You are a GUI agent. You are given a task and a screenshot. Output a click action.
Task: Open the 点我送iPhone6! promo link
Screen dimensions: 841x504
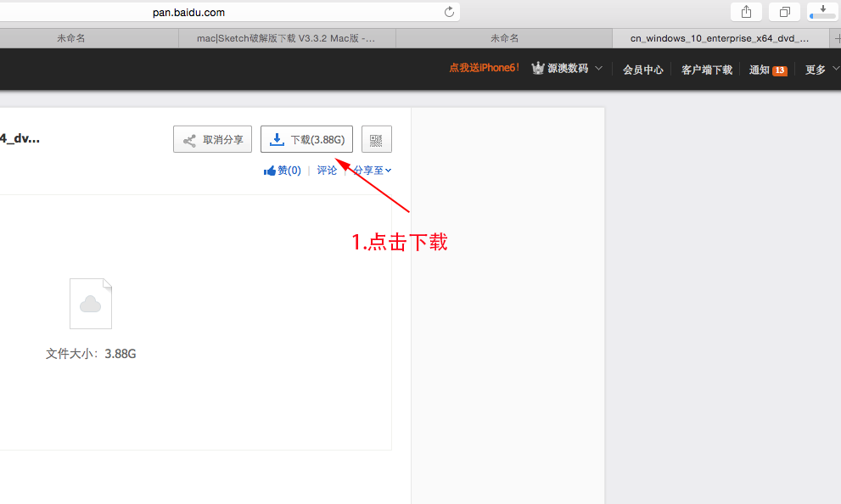[484, 68]
